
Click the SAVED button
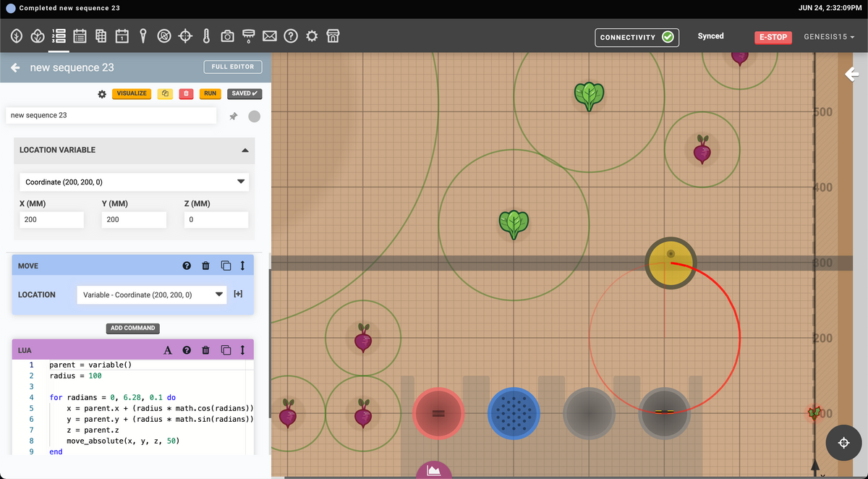click(x=244, y=93)
